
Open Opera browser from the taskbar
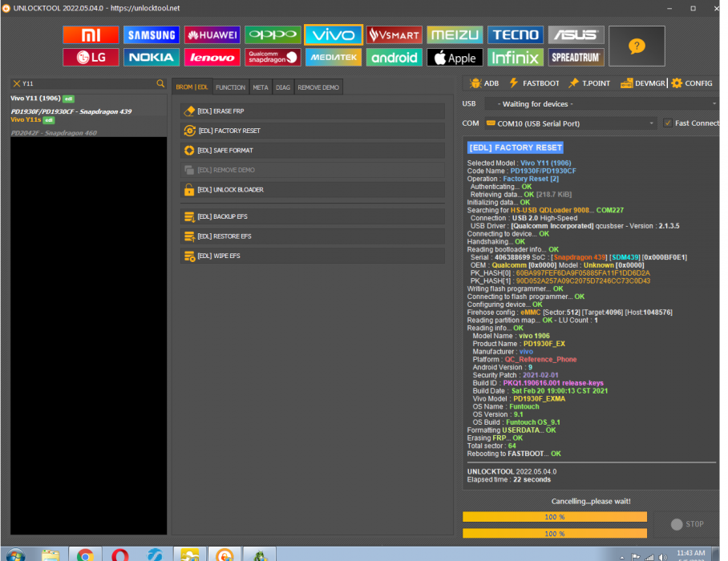pos(120,555)
